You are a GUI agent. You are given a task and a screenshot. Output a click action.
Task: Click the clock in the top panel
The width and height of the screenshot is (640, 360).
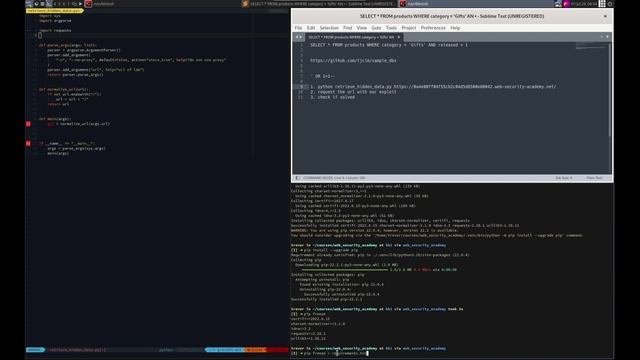coord(583,4)
